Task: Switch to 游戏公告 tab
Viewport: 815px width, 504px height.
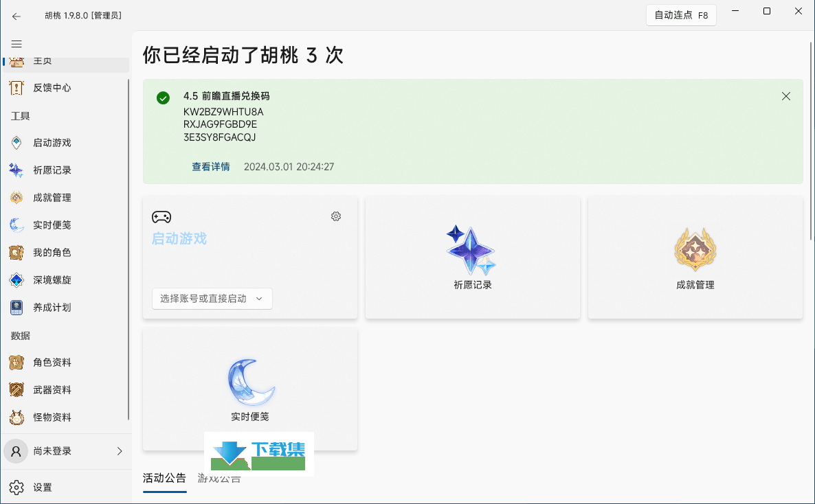Action: tap(219, 479)
